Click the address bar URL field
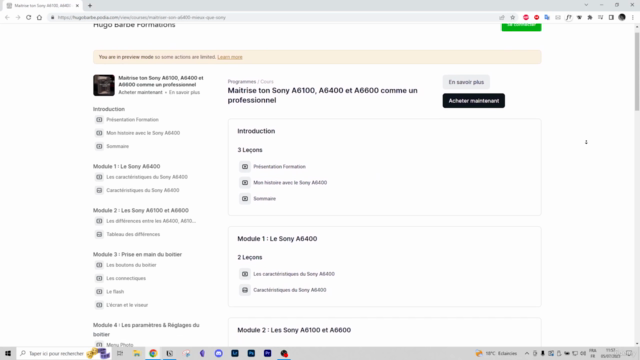 pyautogui.click(x=273, y=18)
